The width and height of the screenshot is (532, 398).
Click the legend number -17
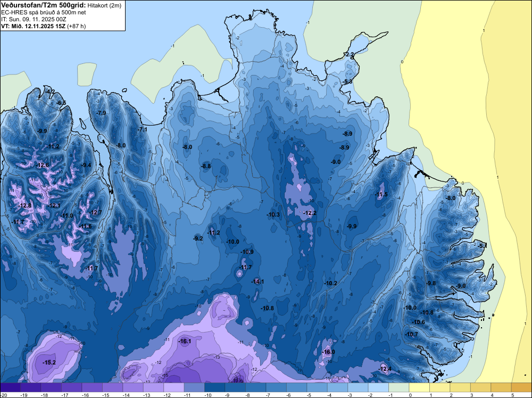[64, 395]
